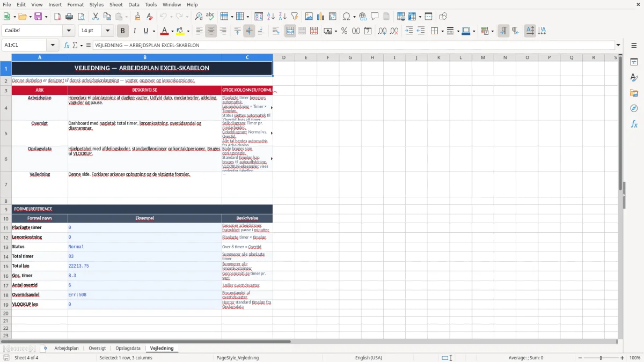Toggle Center Horizontally alignment

[x=211, y=31]
